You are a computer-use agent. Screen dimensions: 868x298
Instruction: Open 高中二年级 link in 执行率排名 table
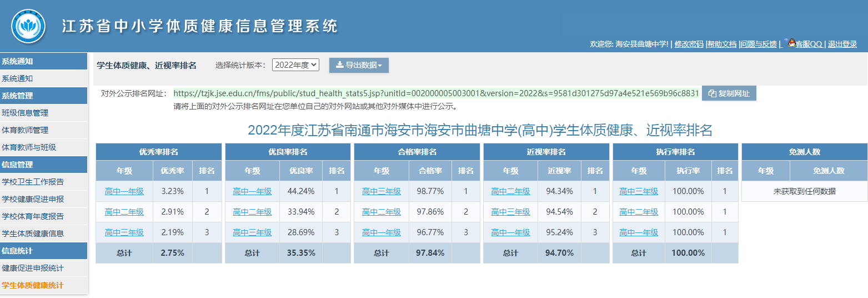click(x=639, y=212)
